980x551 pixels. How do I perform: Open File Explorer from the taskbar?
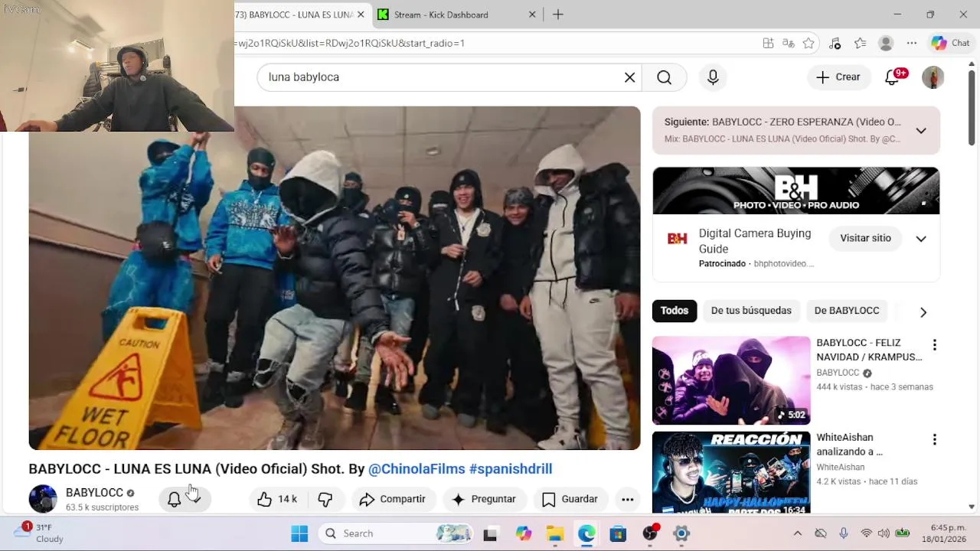[x=555, y=534]
